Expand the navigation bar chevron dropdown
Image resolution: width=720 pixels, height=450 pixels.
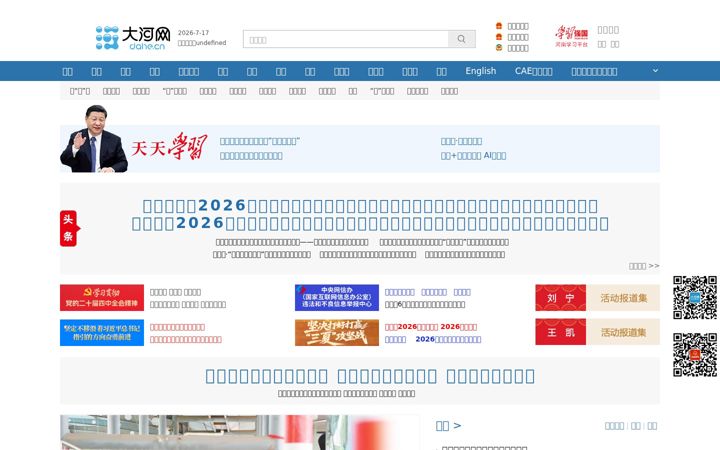(655, 71)
